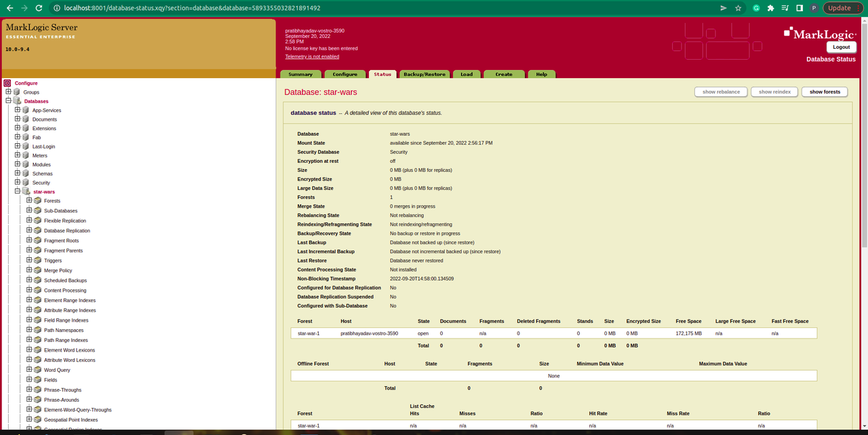Screen dimensions: 868x435
Task: Open Database Replication in the tree
Action: (x=67, y=231)
